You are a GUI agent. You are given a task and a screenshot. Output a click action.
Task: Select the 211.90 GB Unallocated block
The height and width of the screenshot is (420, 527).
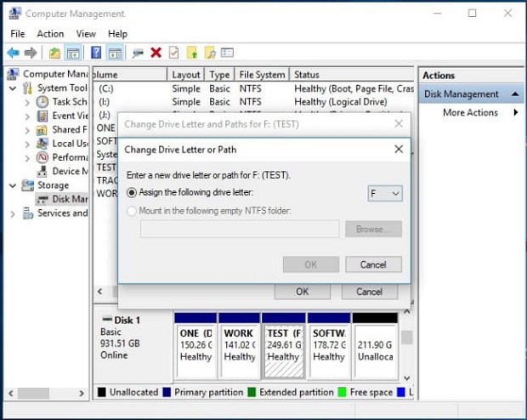(x=376, y=346)
